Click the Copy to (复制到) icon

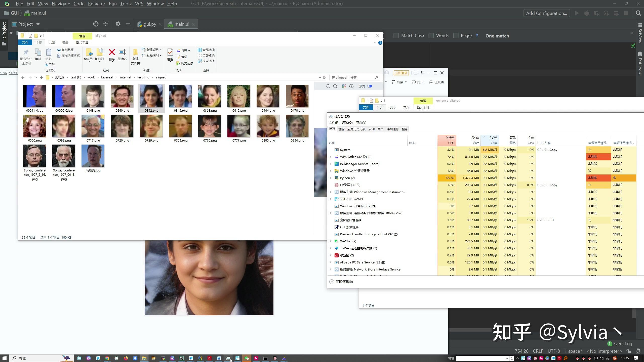point(99,52)
